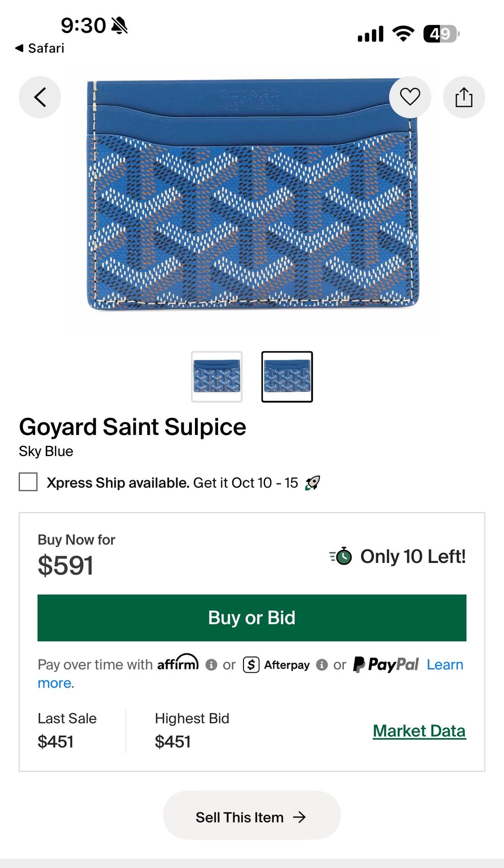This screenshot has width=504, height=868.
Task: Tap the heart to favorite this item
Action: (x=409, y=97)
